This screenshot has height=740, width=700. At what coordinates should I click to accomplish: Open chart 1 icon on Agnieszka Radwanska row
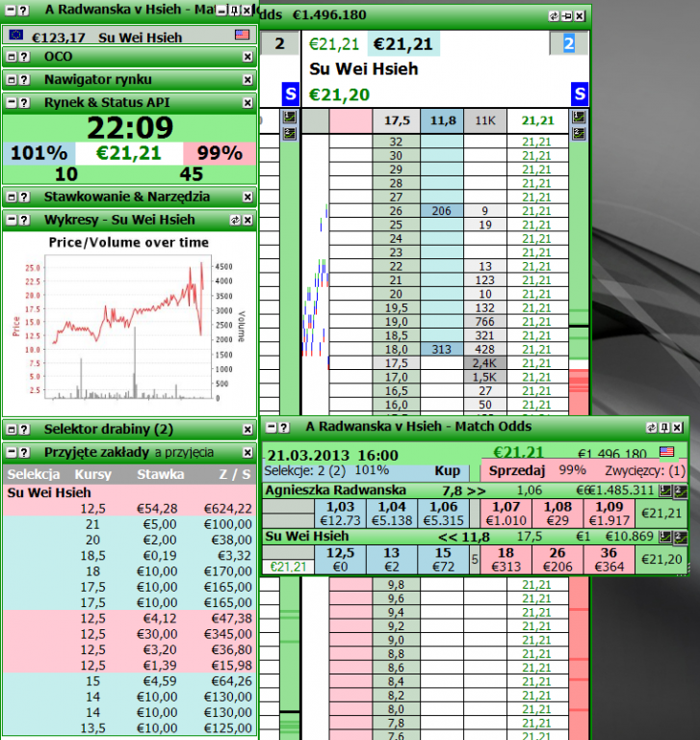pos(665,490)
